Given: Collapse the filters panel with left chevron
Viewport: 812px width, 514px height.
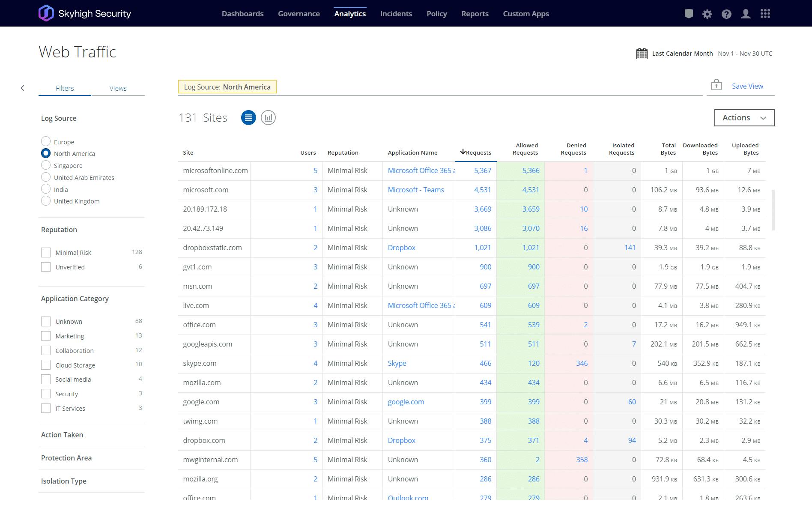Looking at the screenshot, I should tap(23, 88).
